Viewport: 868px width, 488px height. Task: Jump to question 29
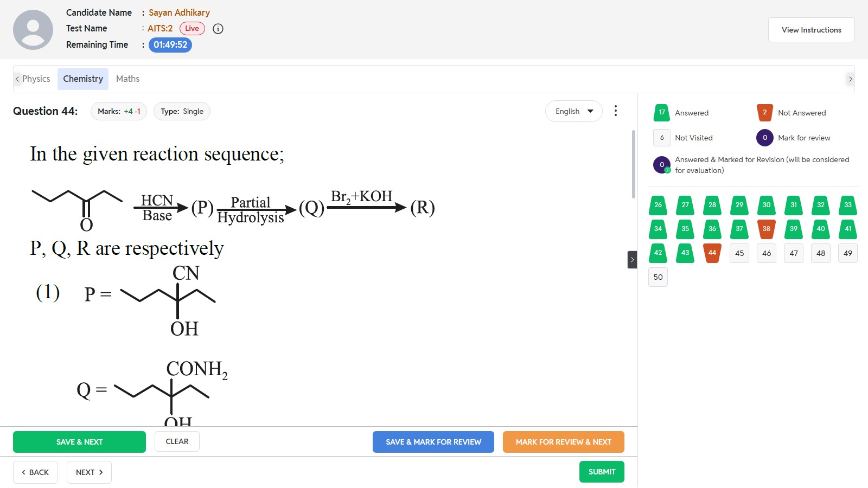739,205
